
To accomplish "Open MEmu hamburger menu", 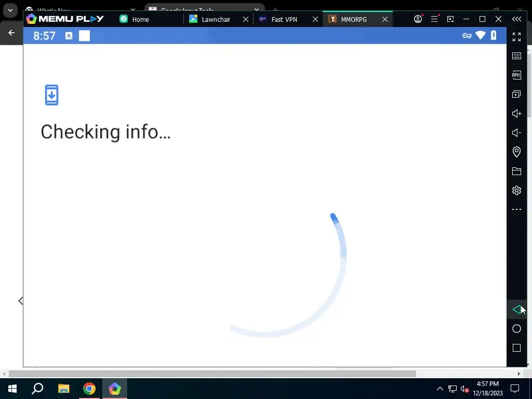I will pyautogui.click(x=434, y=19).
